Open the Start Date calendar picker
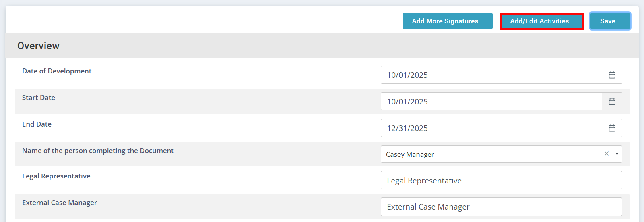The height and width of the screenshot is (222, 644). pos(612,102)
